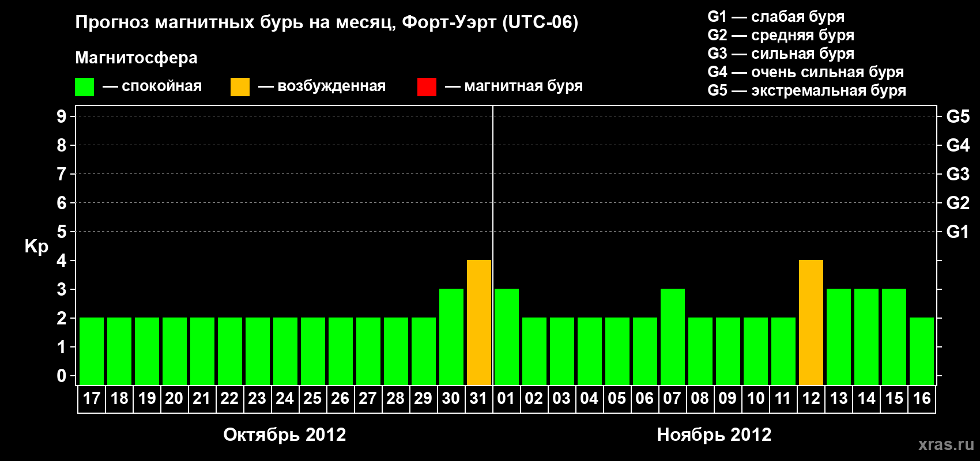Click the green 'спокойная' legend swatch
The image size is (980, 461).
[x=84, y=87]
